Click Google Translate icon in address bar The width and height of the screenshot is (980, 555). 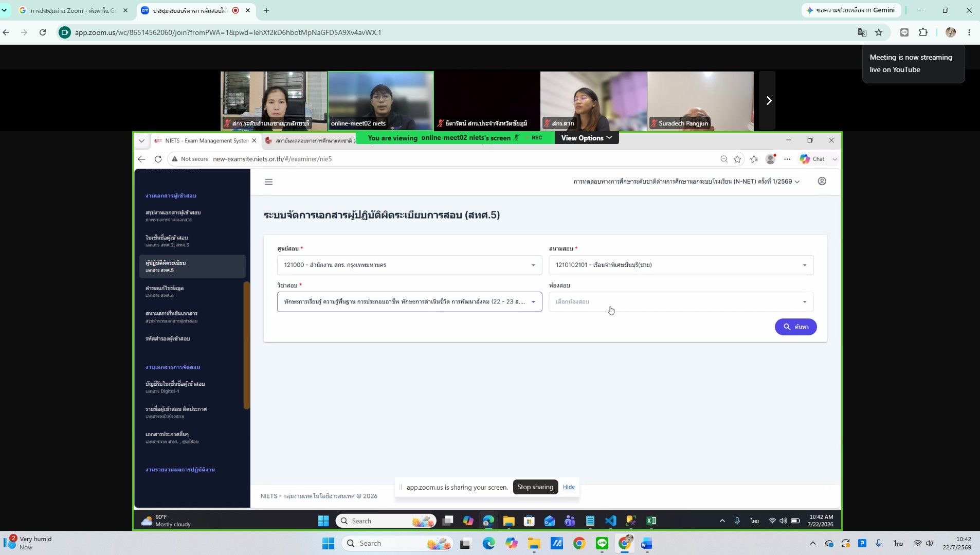(862, 32)
